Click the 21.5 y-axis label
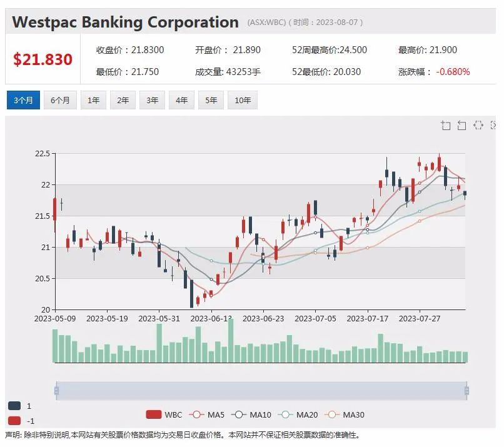The width and height of the screenshot is (504, 447). point(43,216)
